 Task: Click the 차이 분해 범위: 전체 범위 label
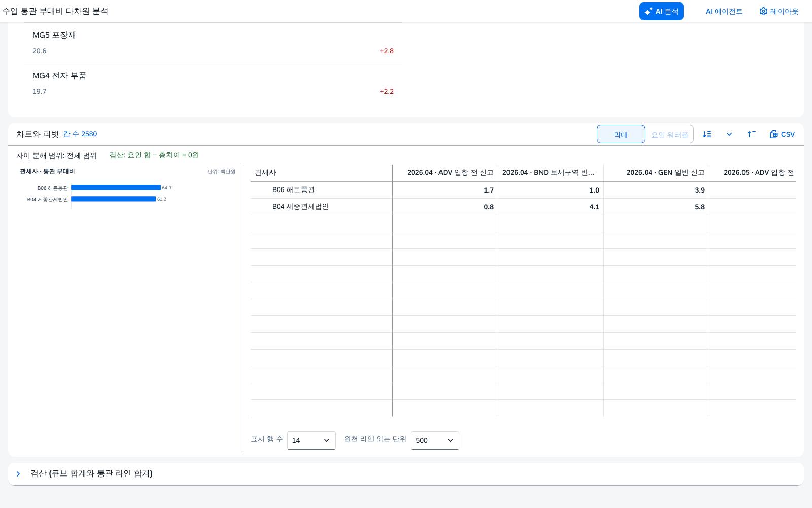pos(56,155)
